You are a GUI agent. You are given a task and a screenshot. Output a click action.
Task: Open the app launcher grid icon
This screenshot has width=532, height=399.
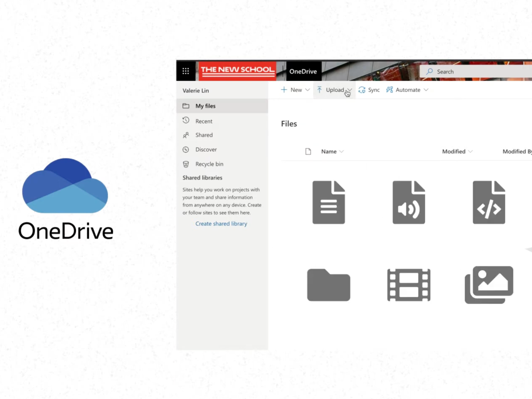point(186,71)
